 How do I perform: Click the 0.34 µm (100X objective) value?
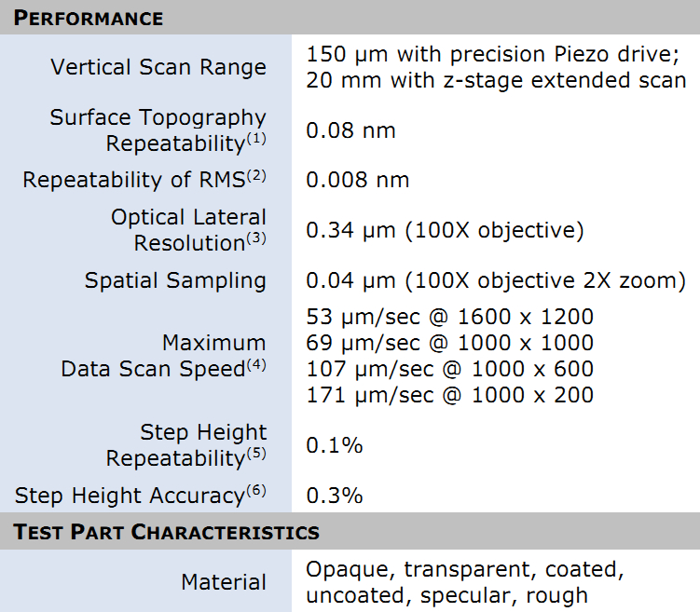click(x=445, y=230)
